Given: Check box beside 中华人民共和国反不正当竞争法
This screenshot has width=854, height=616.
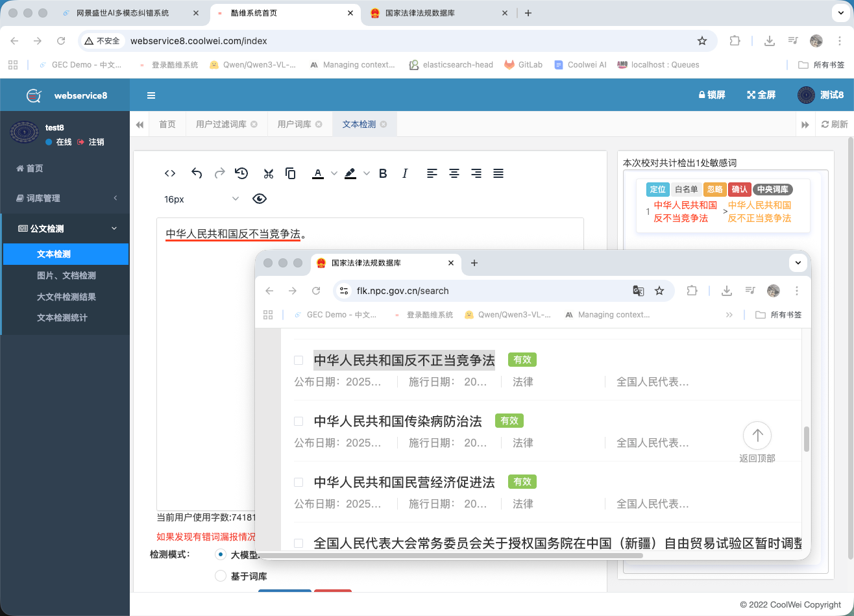Looking at the screenshot, I should click(x=299, y=360).
